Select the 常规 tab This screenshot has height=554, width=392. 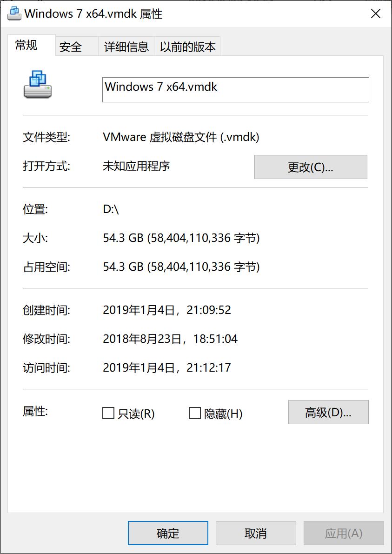[27, 46]
